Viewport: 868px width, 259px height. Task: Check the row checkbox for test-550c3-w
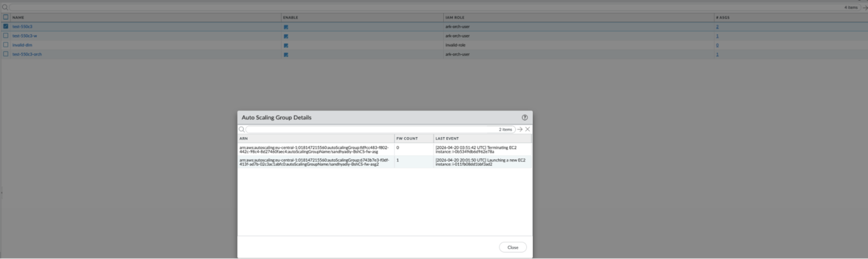[6, 35]
